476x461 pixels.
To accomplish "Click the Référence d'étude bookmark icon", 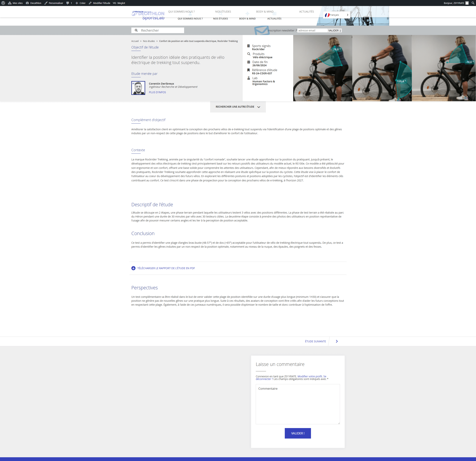I will pos(248,70).
